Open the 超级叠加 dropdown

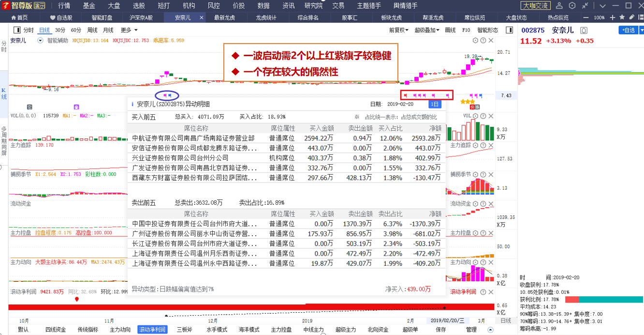[427, 30]
